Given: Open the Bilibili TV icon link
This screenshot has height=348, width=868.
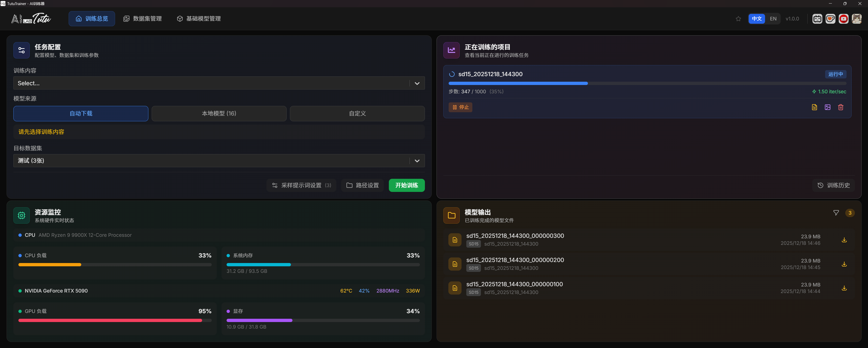Looking at the screenshot, I should 817,19.
